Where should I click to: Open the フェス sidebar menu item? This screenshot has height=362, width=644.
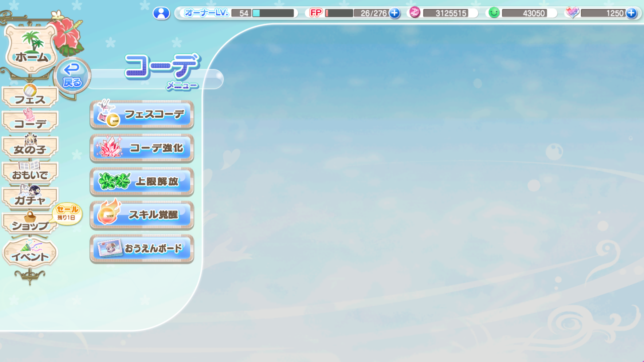30,98
